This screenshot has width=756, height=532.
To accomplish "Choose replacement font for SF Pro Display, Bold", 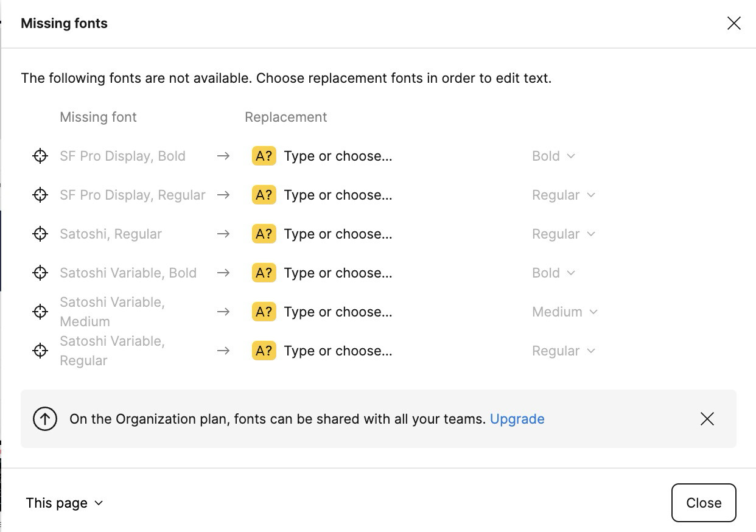I will coord(338,156).
